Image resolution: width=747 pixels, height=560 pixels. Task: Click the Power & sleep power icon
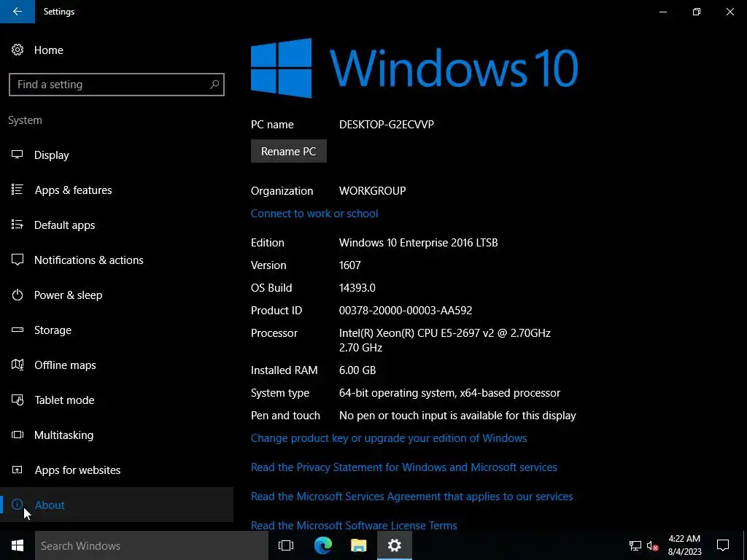pyautogui.click(x=18, y=295)
